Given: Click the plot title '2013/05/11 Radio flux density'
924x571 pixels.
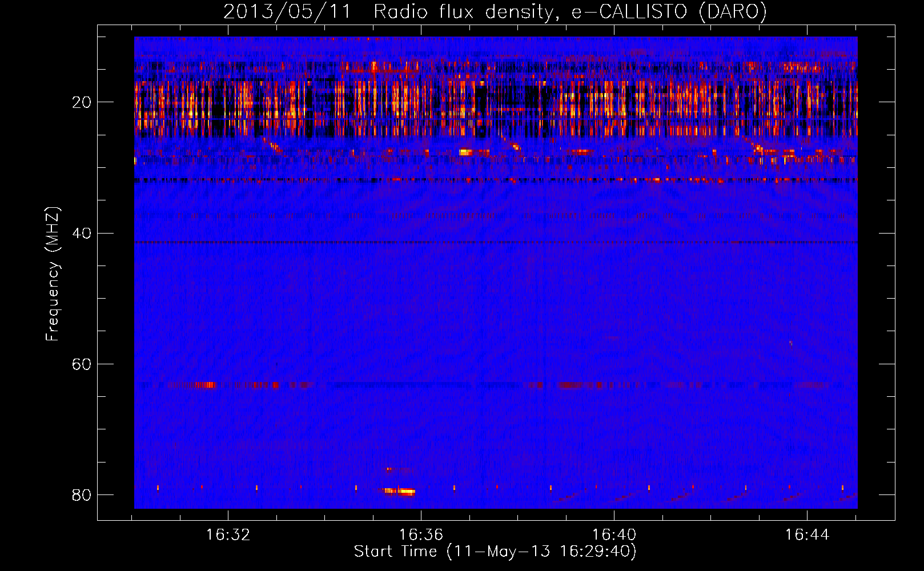Looking at the screenshot, I should [495, 11].
